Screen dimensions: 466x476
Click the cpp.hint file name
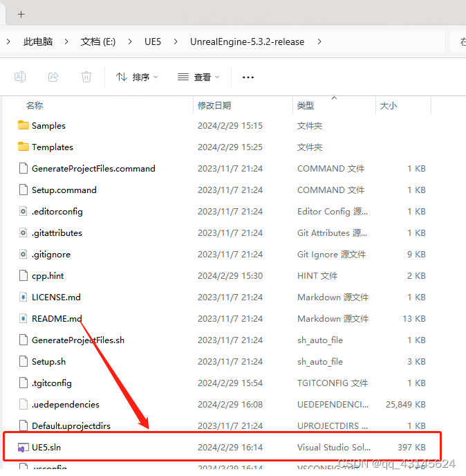tap(48, 276)
